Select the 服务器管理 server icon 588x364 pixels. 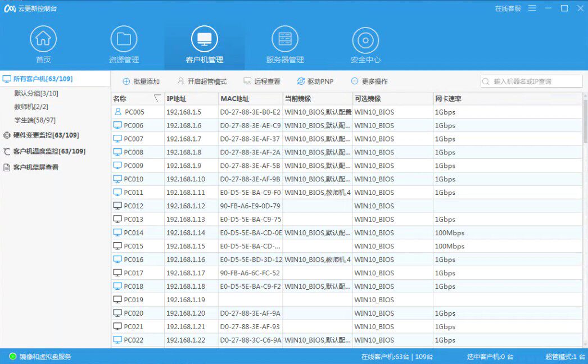click(x=285, y=39)
